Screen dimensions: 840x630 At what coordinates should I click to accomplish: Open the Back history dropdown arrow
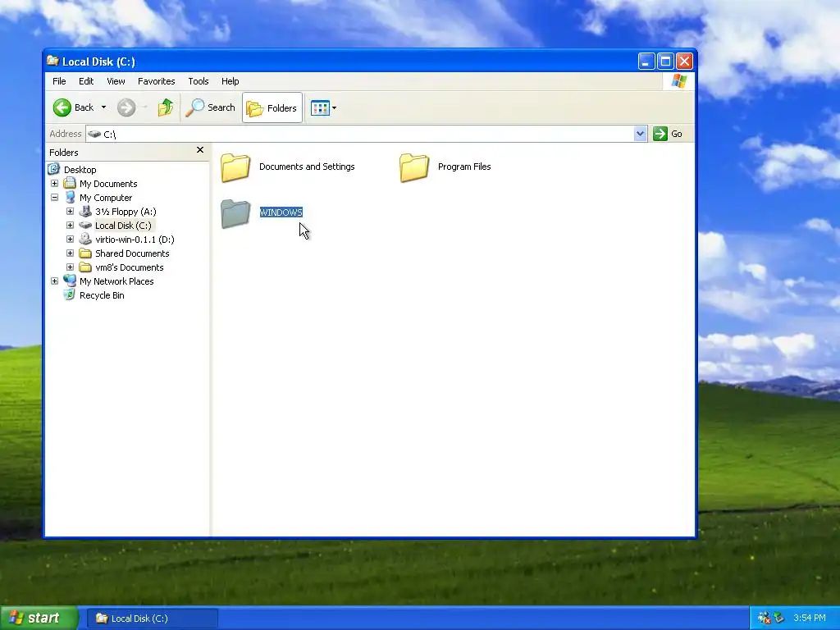tap(103, 107)
